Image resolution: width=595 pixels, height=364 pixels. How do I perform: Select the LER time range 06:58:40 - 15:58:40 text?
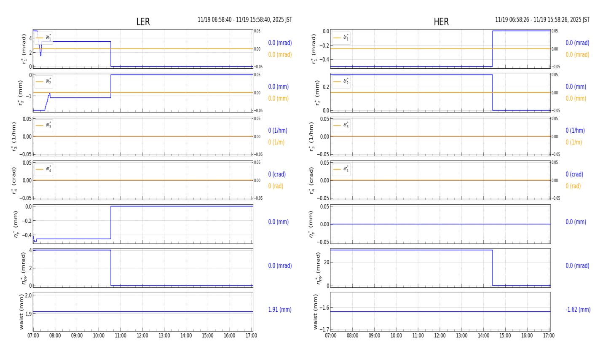point(245,20)
